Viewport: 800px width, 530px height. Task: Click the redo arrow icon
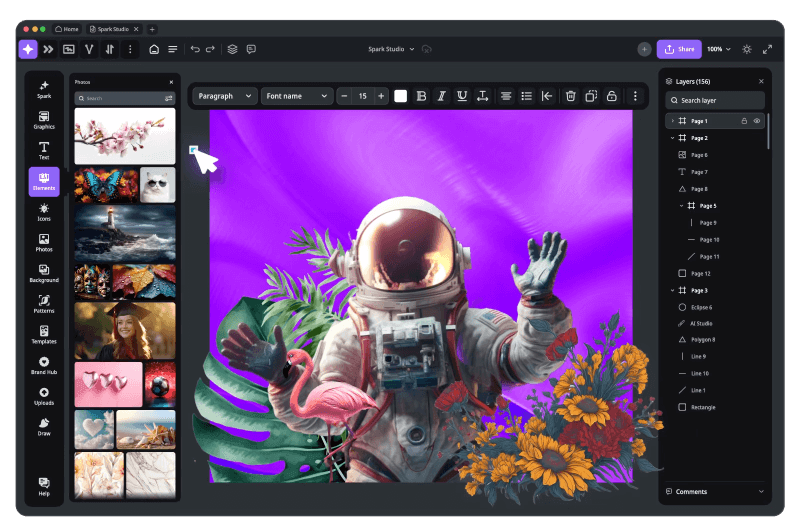(x=210, y=49)
